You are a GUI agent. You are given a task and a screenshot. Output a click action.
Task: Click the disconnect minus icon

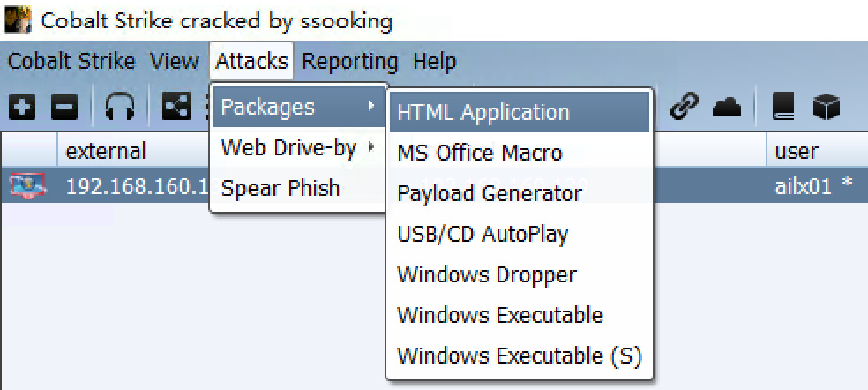64,108
